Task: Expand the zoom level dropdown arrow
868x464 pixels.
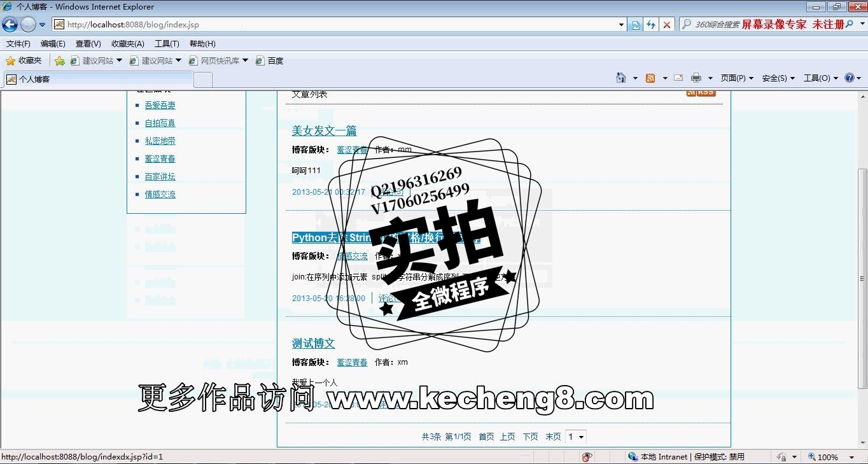Action: click(851, 457)
